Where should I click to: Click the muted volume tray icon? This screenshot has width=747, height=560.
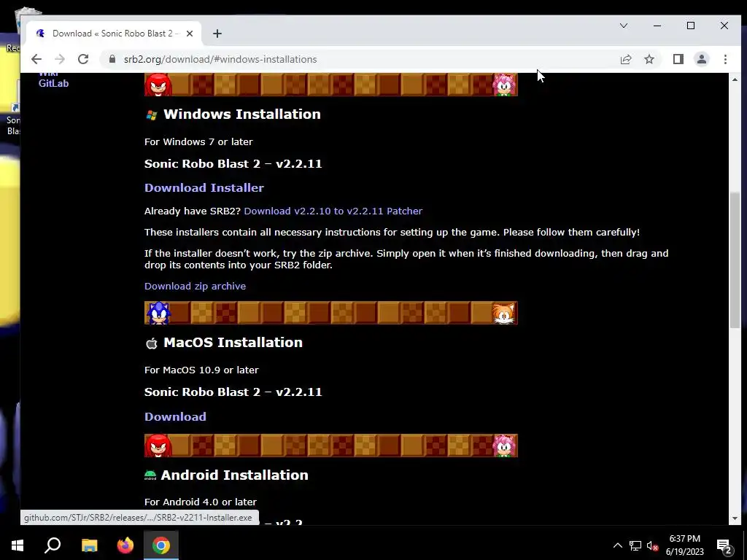click(x=652, y=545)
